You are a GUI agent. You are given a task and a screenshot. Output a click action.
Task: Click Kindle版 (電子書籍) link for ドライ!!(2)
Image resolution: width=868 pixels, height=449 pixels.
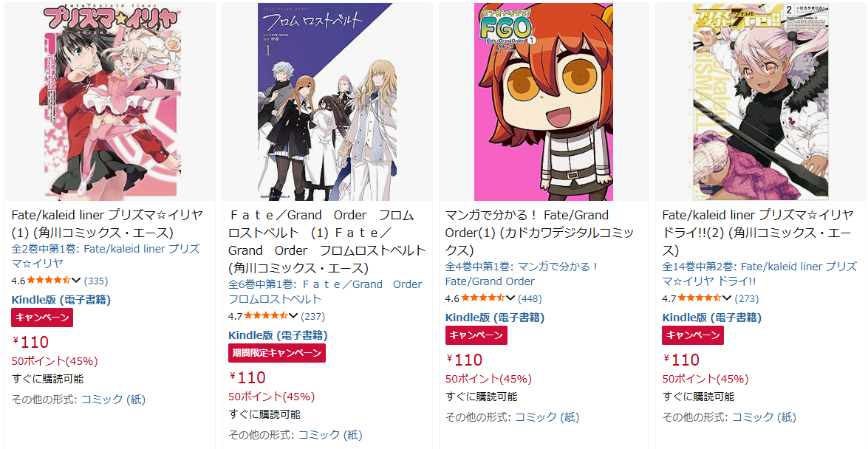(711, 318)
